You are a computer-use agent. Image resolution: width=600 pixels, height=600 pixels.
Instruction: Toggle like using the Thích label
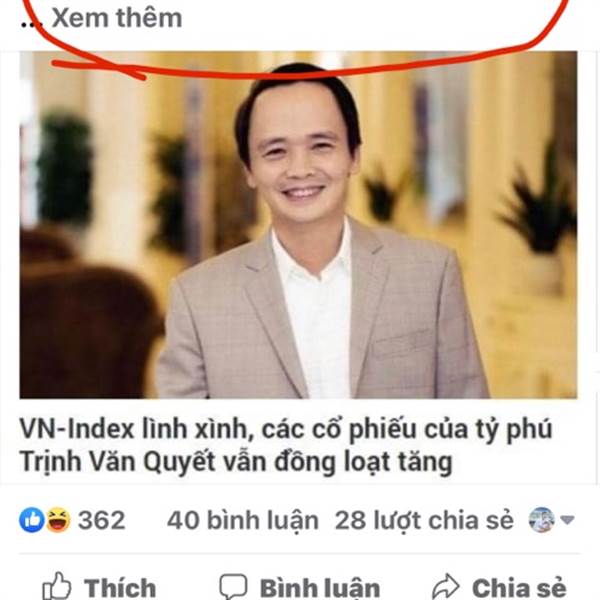120,588
